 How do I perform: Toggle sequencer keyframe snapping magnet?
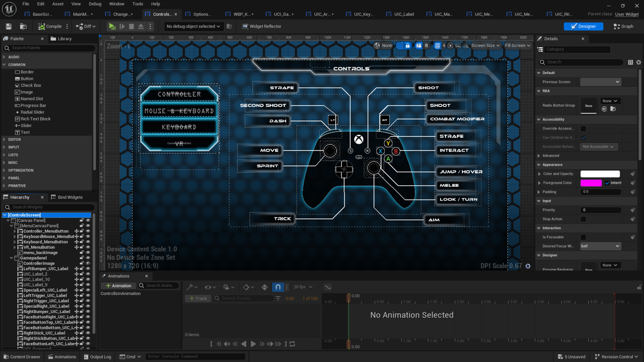(278, 287)
